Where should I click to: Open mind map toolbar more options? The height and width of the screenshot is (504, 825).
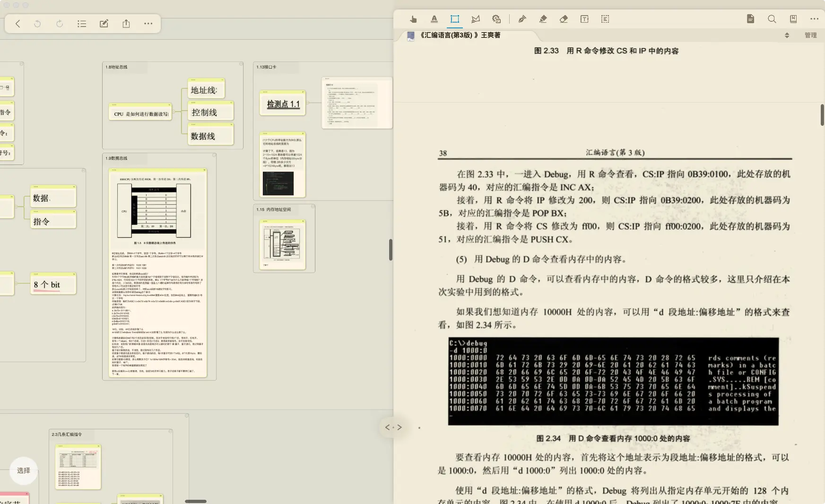click(148, 24)
